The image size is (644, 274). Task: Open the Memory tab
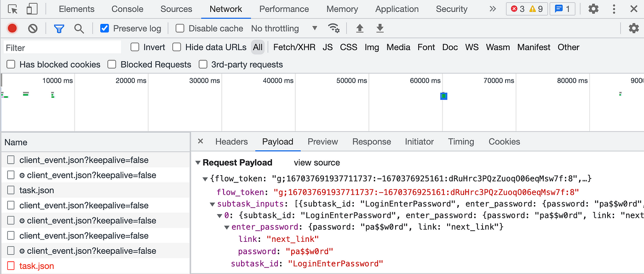pos(342,9)
